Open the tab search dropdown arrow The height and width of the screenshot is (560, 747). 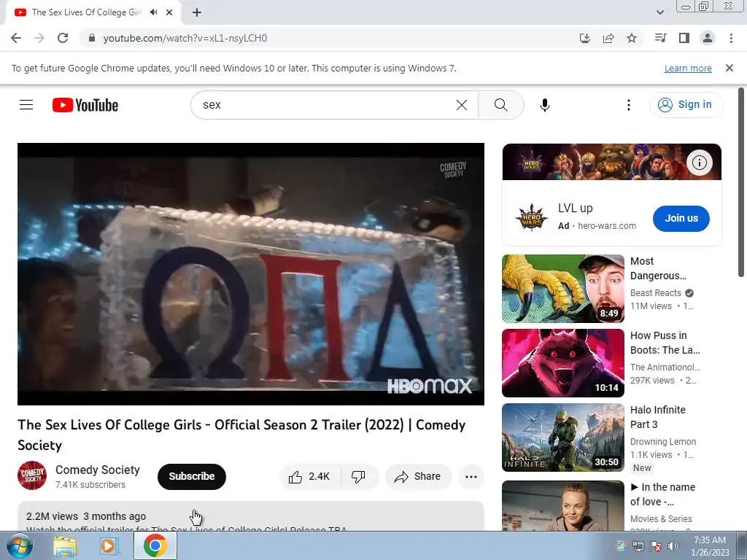[659, 12]
